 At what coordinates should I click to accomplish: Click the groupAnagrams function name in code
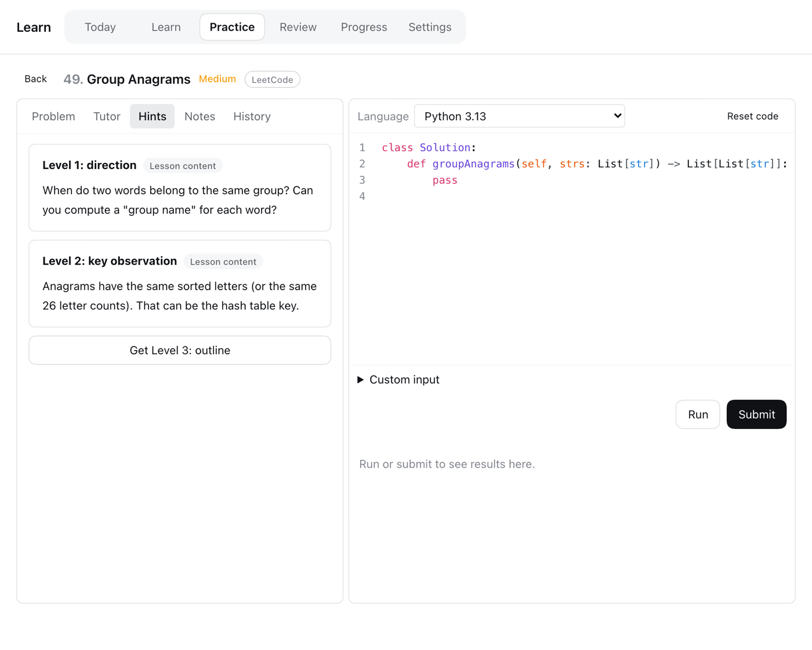tap(473, 164)
